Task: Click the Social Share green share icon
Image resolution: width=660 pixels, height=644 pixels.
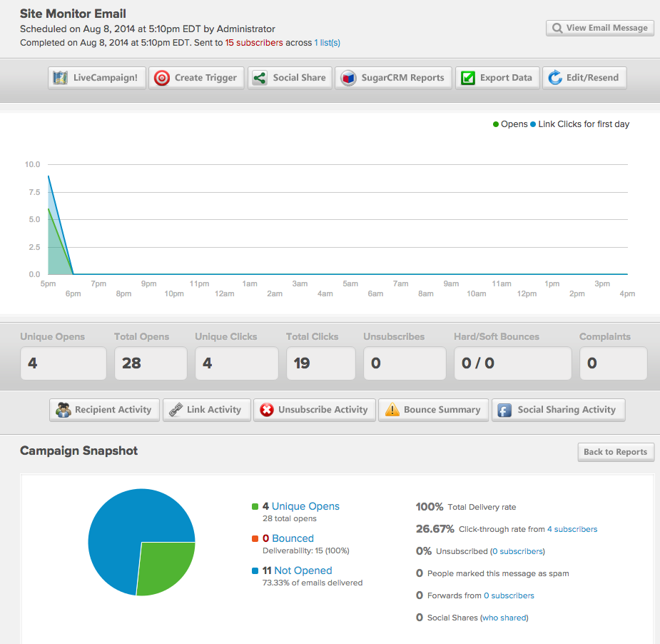Action: tap(260, 78)
